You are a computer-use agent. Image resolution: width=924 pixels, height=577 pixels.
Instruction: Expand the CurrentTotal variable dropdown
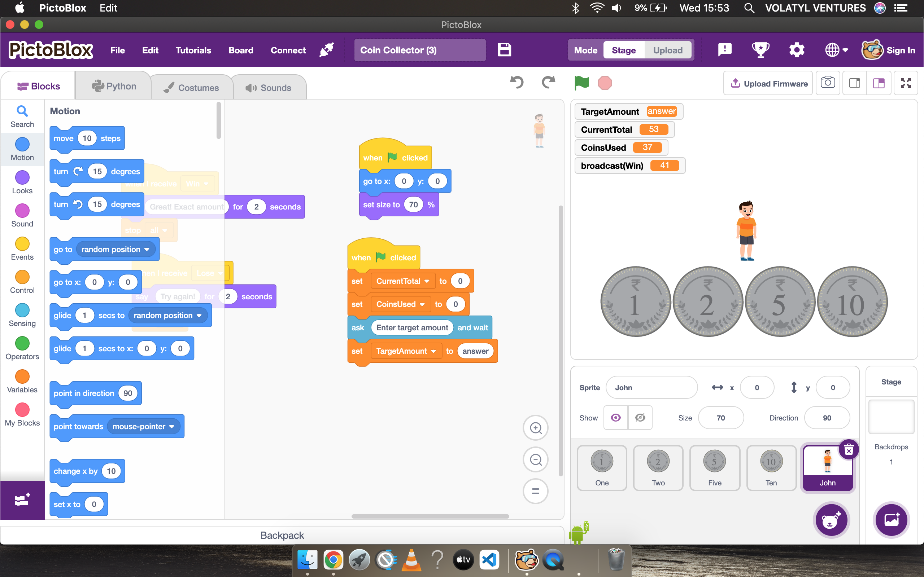pyautogui.click(x=427, y=281)
